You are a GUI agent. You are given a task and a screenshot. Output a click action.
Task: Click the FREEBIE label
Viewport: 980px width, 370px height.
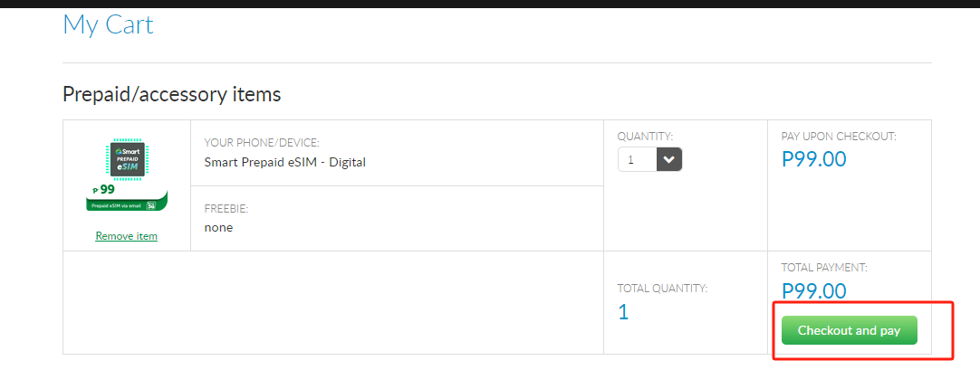226,209
